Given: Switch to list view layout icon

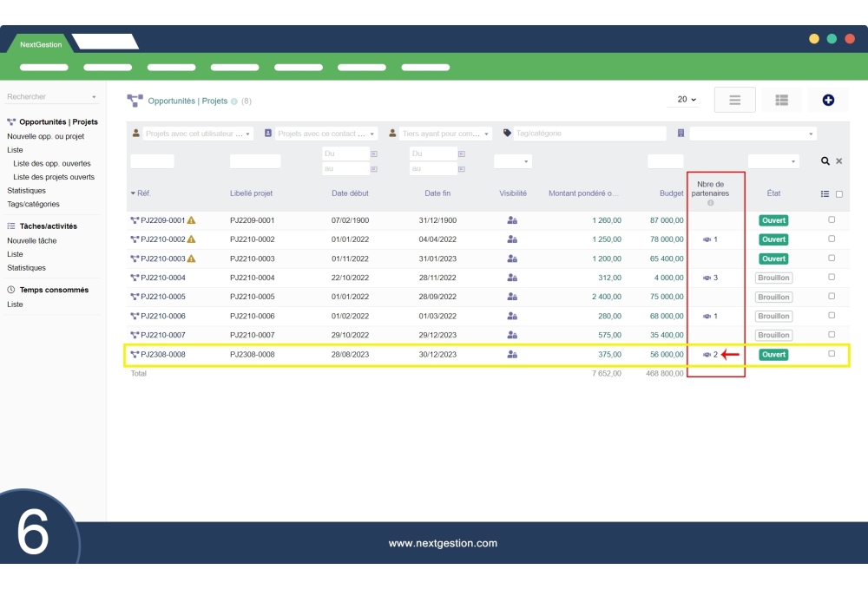Looking at the screenshot, I should pos(734,100).
